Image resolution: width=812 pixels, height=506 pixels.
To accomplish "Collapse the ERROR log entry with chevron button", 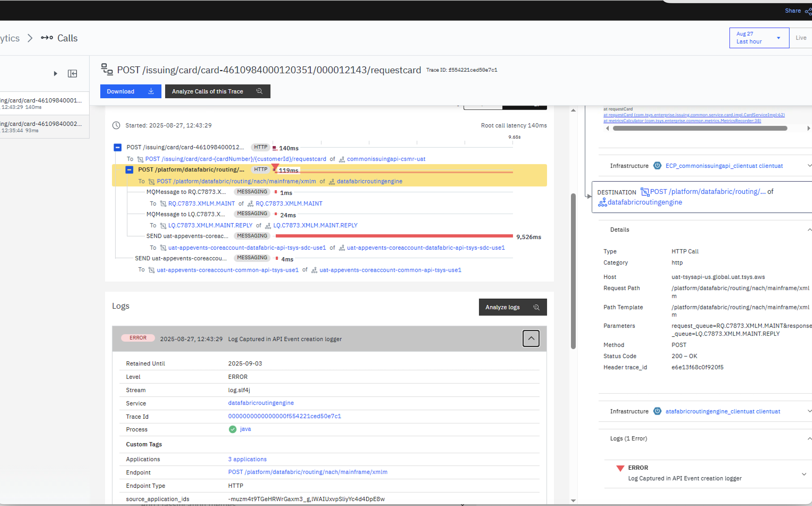I will pyautogui.click(x=531, y=338).
